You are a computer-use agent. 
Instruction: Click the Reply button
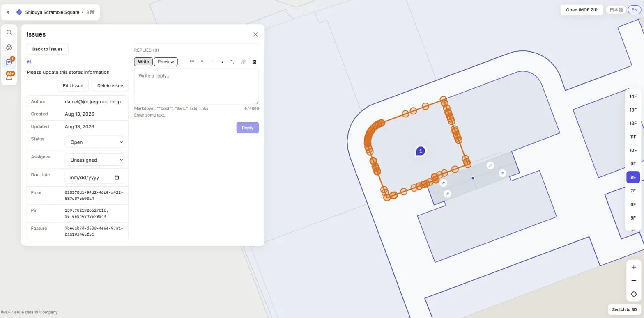(248, 128)
